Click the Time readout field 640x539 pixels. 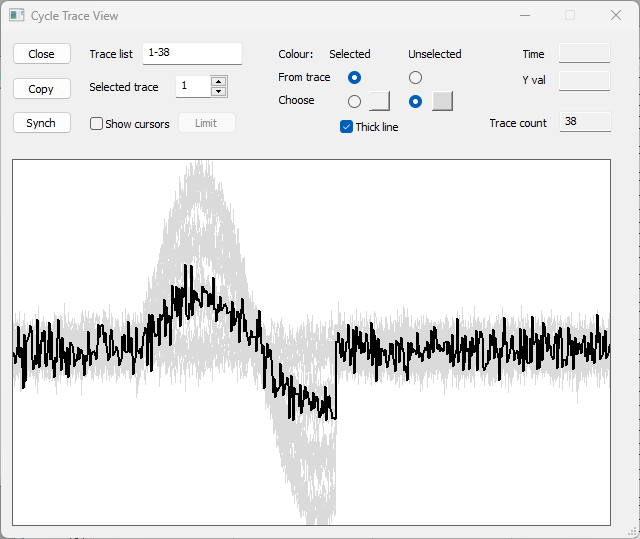[584, 53]
